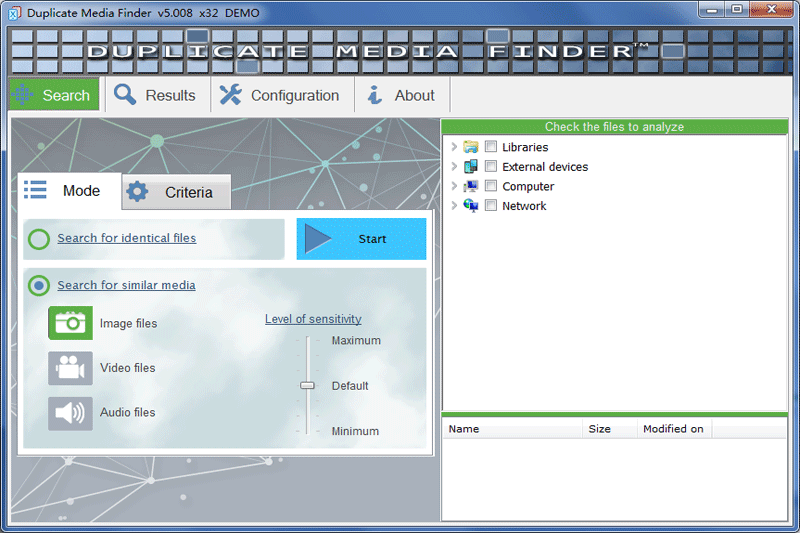800x533 pixels.
Task: Set sensitivity slider at Maximum mark
Action: (307, 341)
